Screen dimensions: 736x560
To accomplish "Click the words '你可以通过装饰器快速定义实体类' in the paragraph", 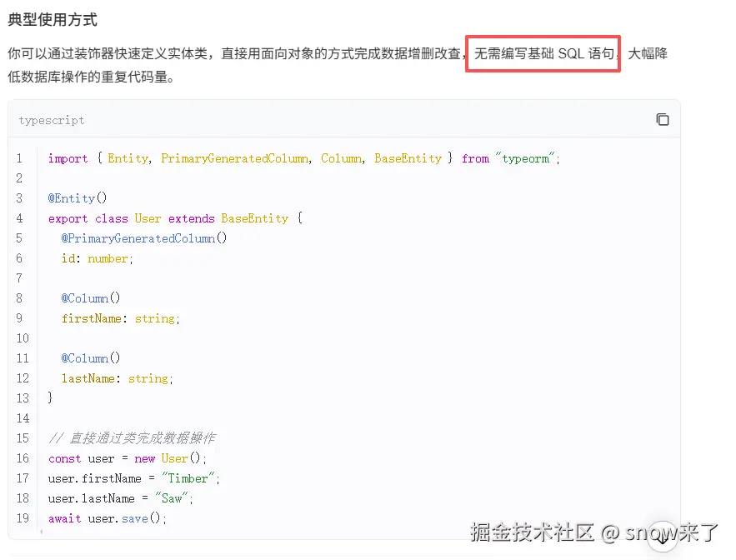I will [108, 53].
